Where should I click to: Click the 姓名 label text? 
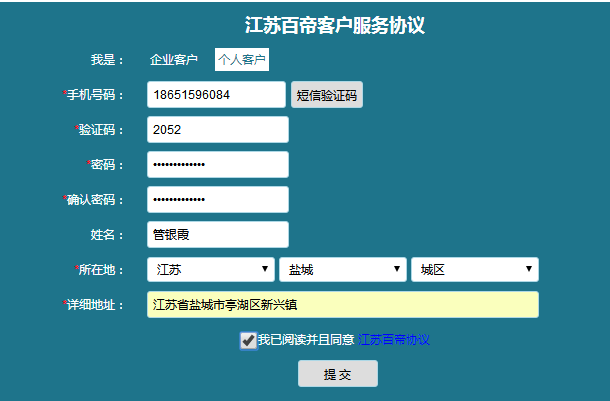click(107, 235)
